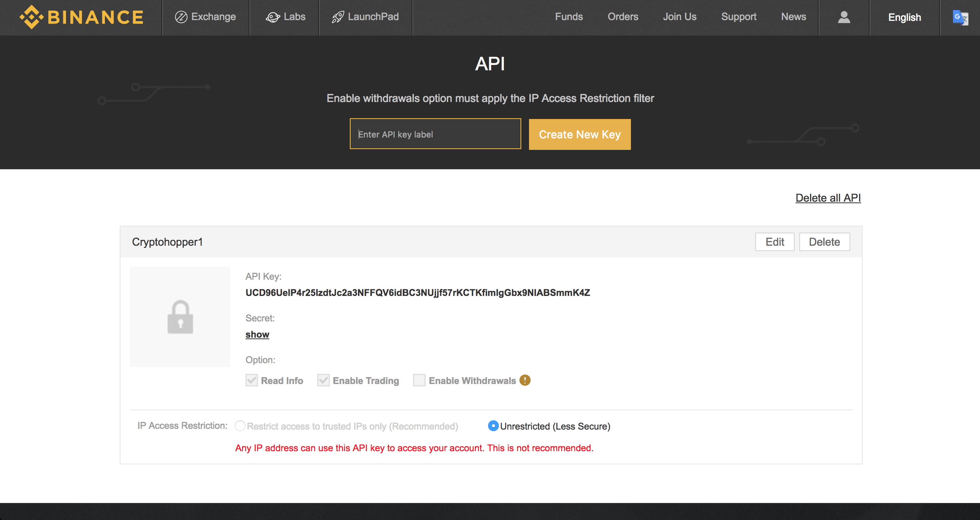Viewport: 980px width, 520px height.
Task: Open the Funds menu
Action: (x=569, y=17)
